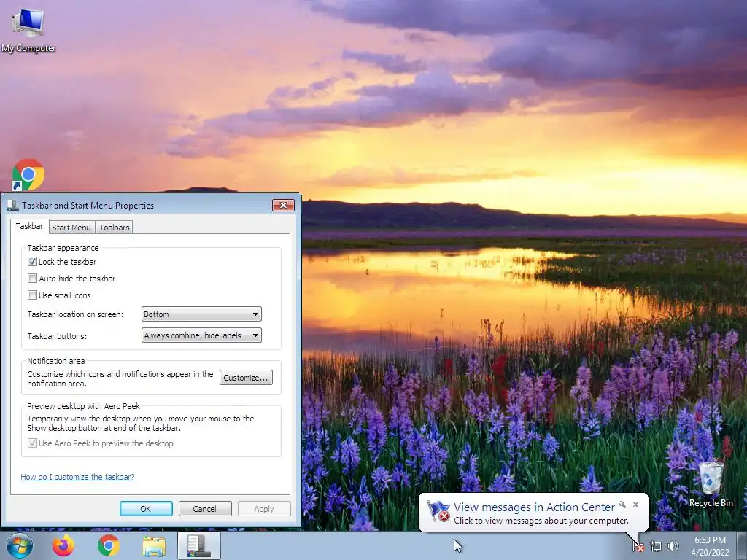Open the Google Chrome desktop shortcut
747x560 pixels.
pos(28,175)
